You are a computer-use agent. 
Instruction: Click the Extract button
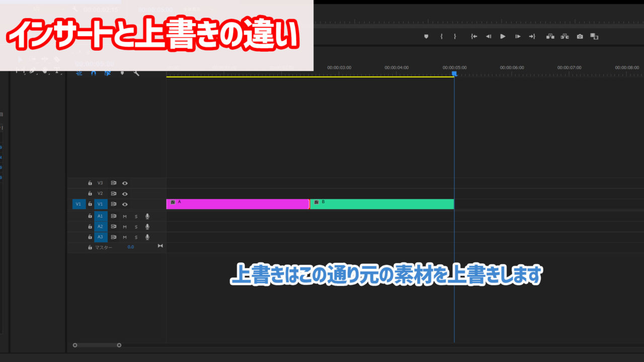[x=565, y=36]
